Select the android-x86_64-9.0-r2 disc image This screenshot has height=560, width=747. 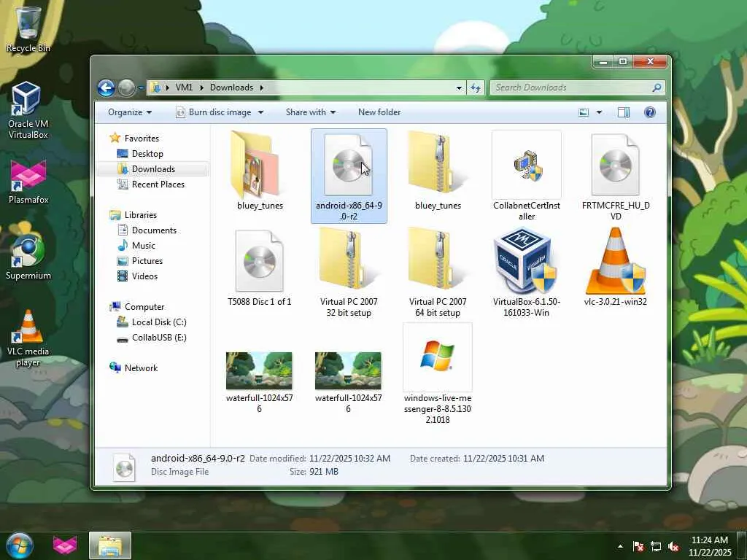point(349,176)
